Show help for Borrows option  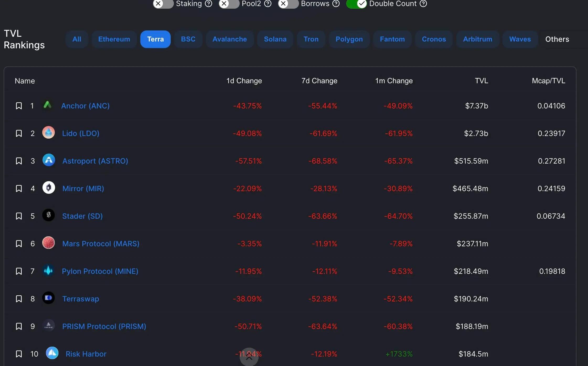336,3
